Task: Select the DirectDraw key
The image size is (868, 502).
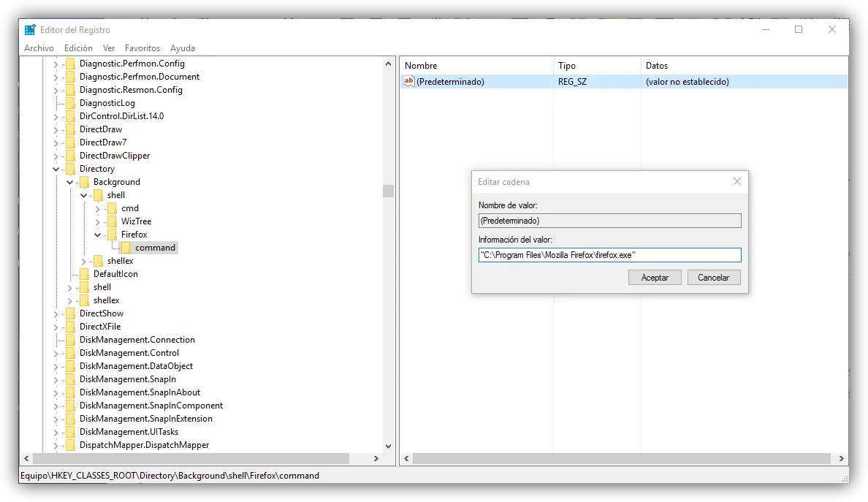Action: click(x=101, y=129)
